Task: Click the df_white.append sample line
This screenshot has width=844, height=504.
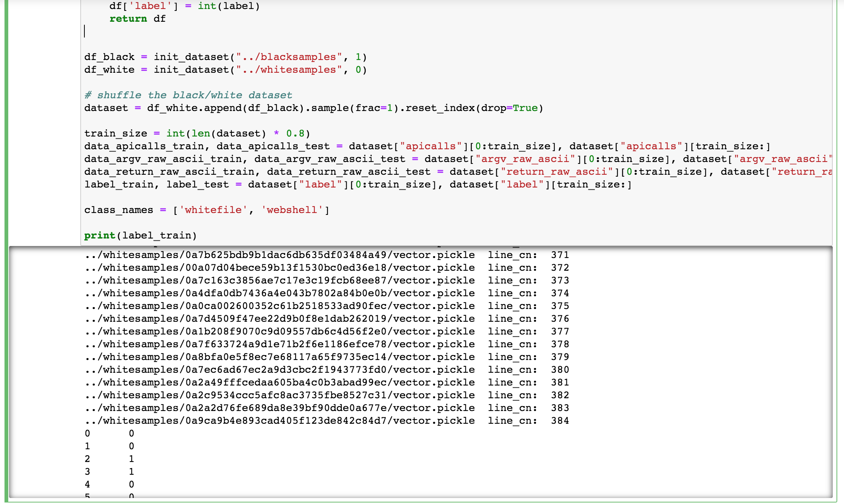Action: click(314, 108)
